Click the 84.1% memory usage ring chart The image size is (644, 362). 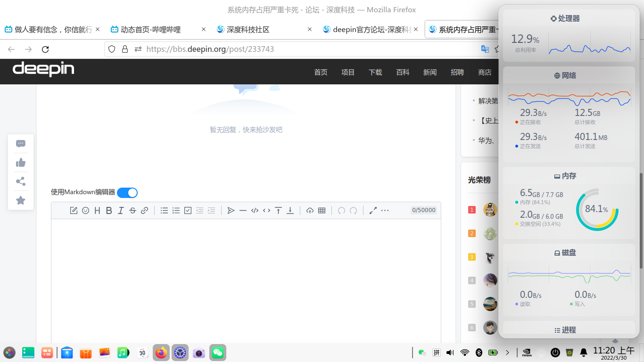[596, 209]
